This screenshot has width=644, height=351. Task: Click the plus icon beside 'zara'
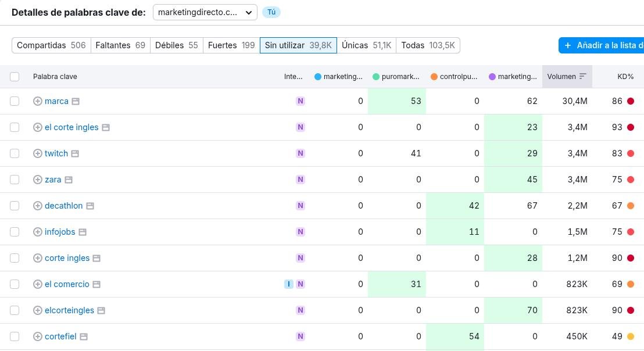pyautogui.click(x=38, y=180)
